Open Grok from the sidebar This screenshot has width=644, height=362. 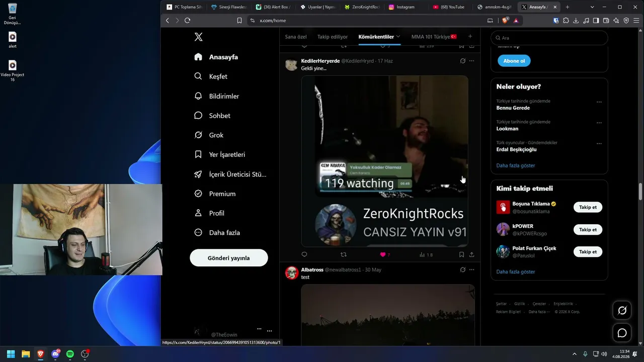pyautogui.click(x=209, y=135)
